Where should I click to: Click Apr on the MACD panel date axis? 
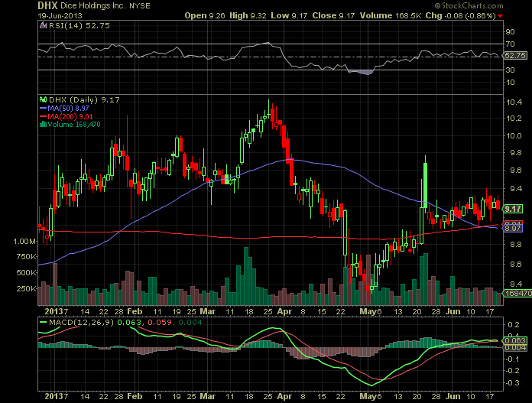(x=284, y=396)
